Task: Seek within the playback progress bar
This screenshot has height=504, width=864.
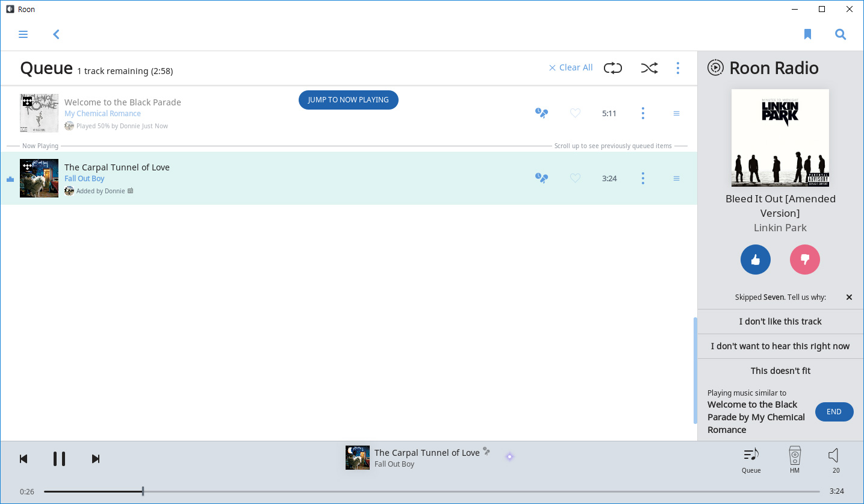Action: click(432, 491)
